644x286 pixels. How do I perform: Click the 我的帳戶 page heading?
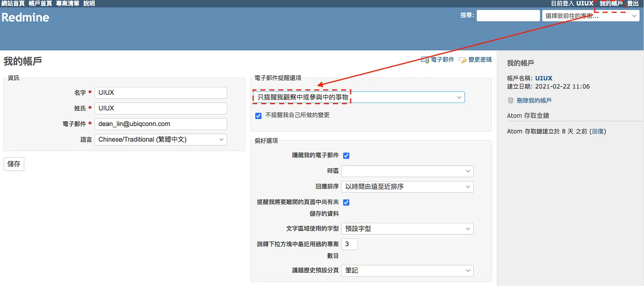23,61
